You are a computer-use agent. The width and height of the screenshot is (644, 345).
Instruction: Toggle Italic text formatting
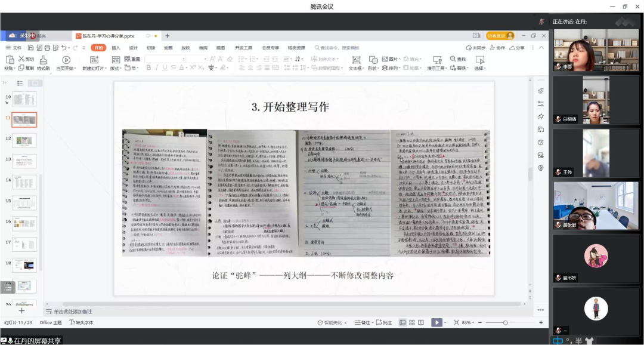click(157, 68)
